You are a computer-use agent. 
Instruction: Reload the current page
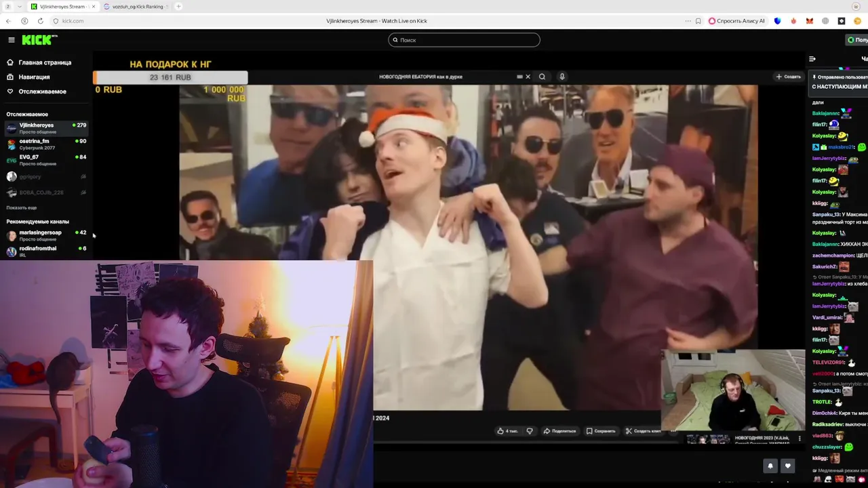tap(40, 21)
